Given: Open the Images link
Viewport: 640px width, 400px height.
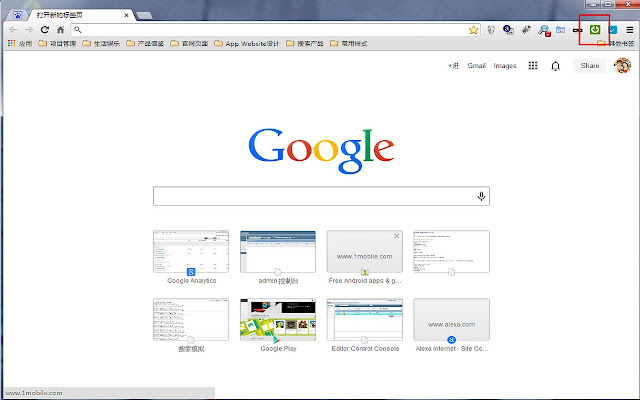Looking at the screenshot, I should [x=505, y=66].
